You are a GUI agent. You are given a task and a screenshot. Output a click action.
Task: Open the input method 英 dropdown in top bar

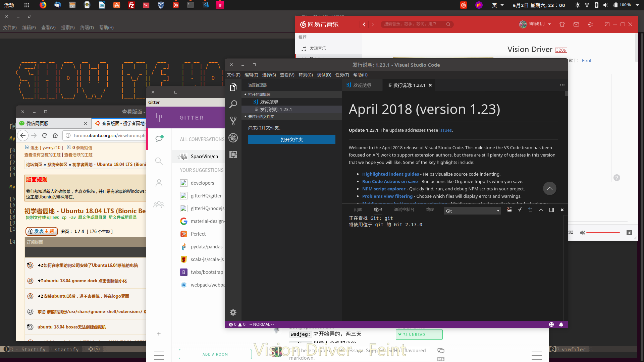point(498,5)
